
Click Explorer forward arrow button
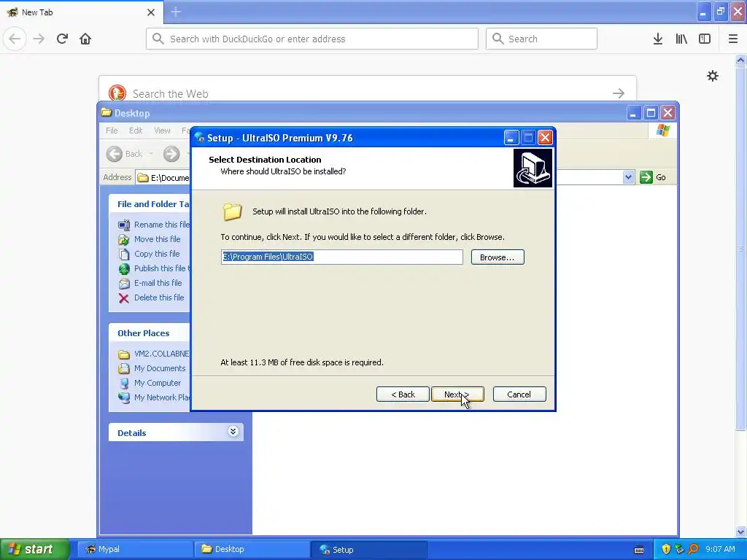tap(171, 154)
